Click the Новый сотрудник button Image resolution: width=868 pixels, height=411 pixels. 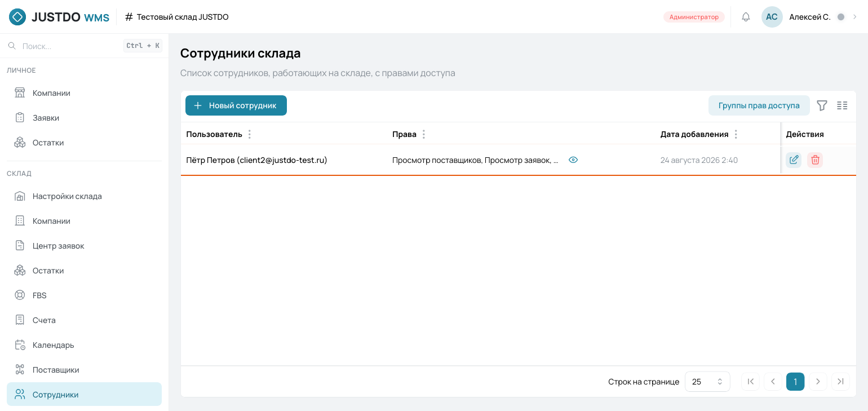tap(236, 105)
